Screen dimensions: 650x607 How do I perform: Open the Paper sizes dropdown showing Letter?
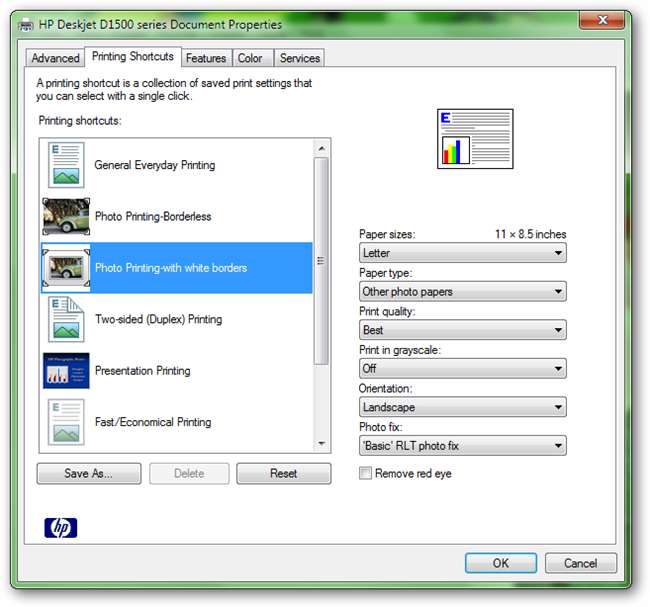pyautogui.click(x=463, y=253)
